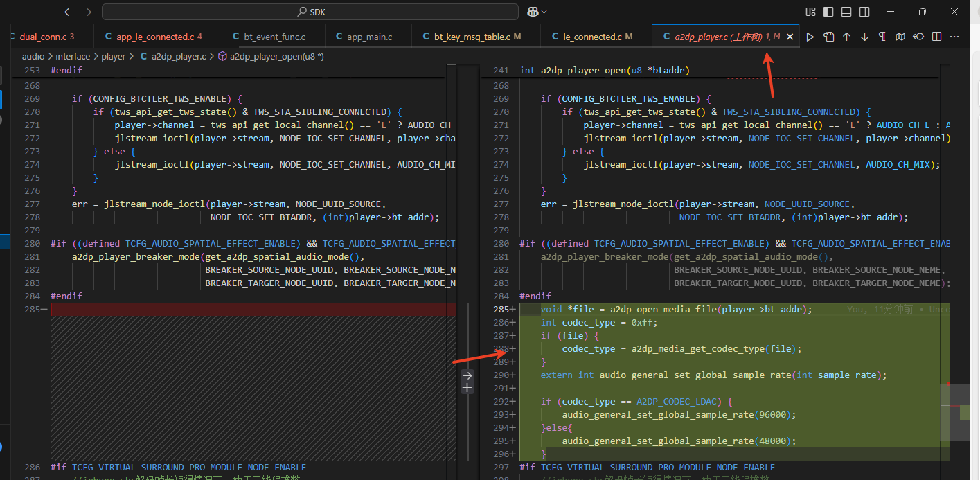Expand the Copilot dropdown chevron
Screen dimensions: 980x480
[x=544, y=12]
